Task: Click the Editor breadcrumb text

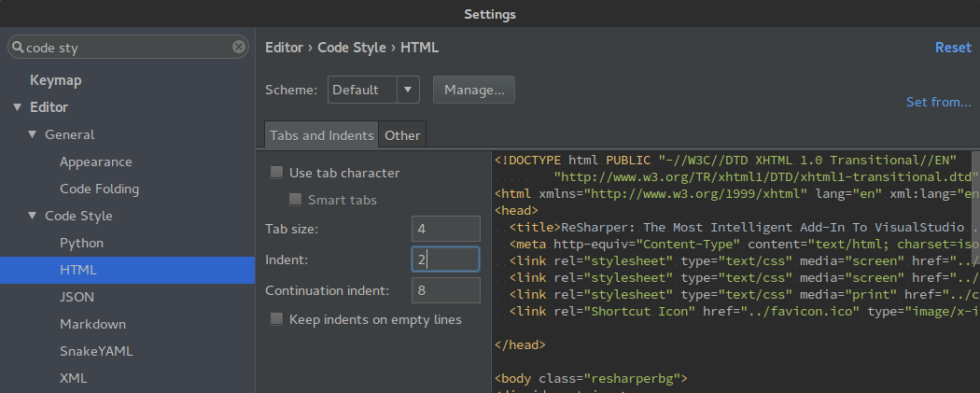Action: tap(285, 48)
